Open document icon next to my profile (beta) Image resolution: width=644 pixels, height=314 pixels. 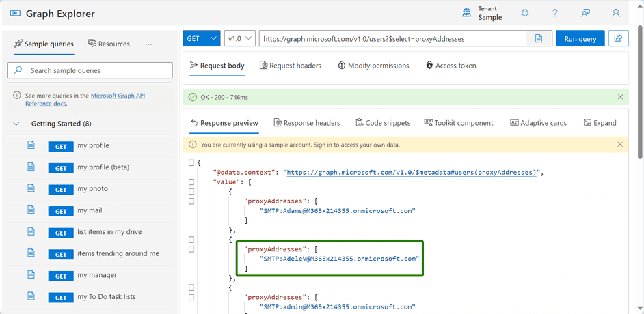[31, 167]
